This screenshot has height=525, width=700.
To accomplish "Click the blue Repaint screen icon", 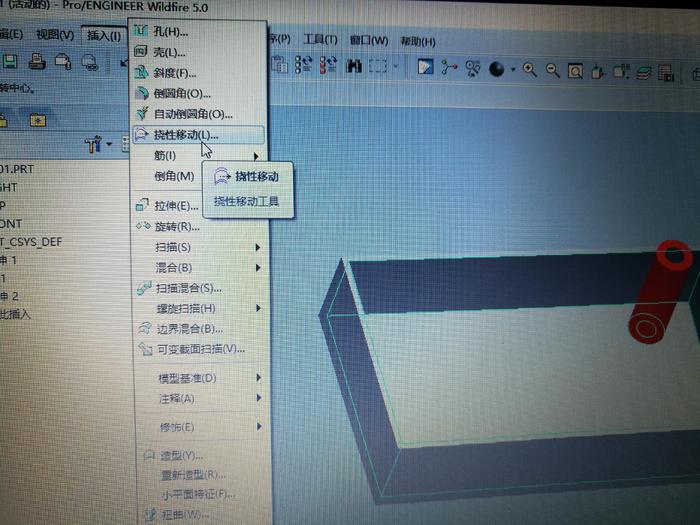I will pos(425,67).
